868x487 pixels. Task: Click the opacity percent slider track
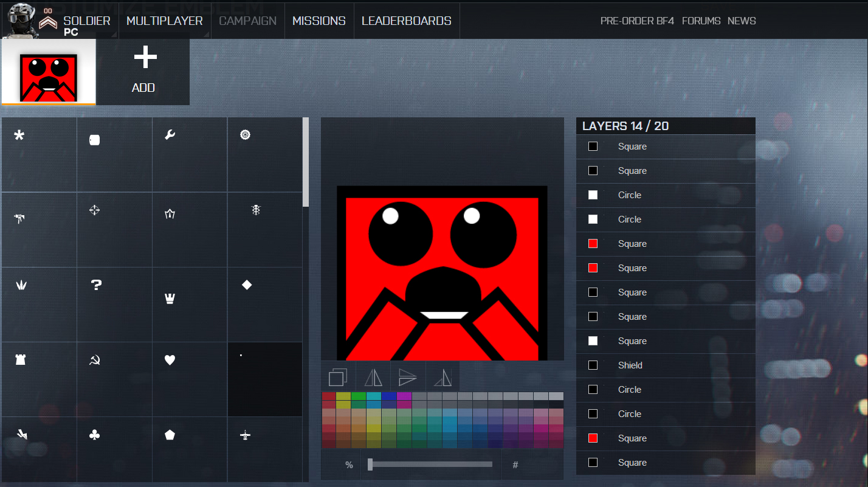point(430,465)
